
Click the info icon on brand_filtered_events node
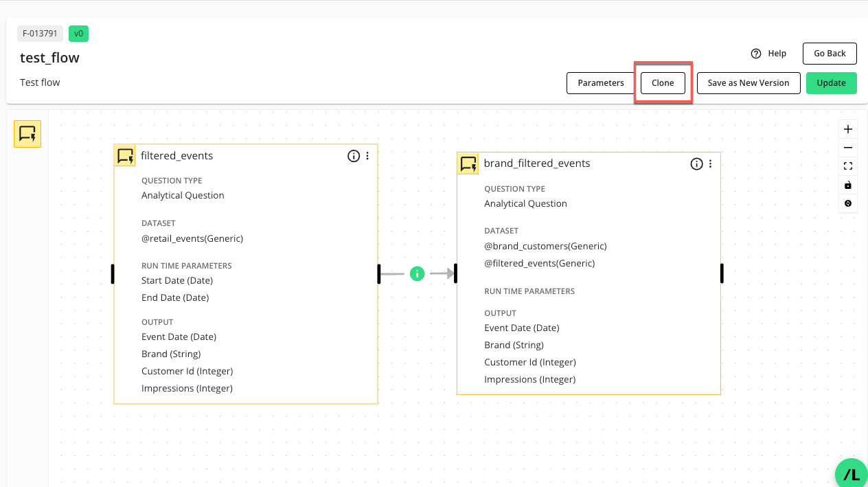pyautogui.click(x=696, y=163)
